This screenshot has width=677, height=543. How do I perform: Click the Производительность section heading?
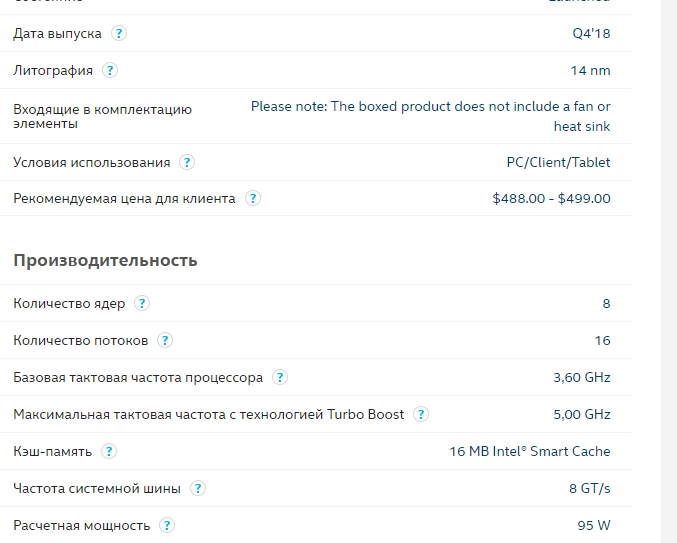pyautogui.click(x=105, y=260)
